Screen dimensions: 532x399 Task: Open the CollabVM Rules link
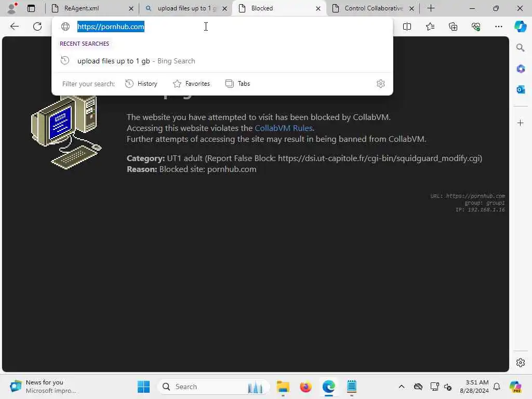pyautogui.click(x=283, y=128)
